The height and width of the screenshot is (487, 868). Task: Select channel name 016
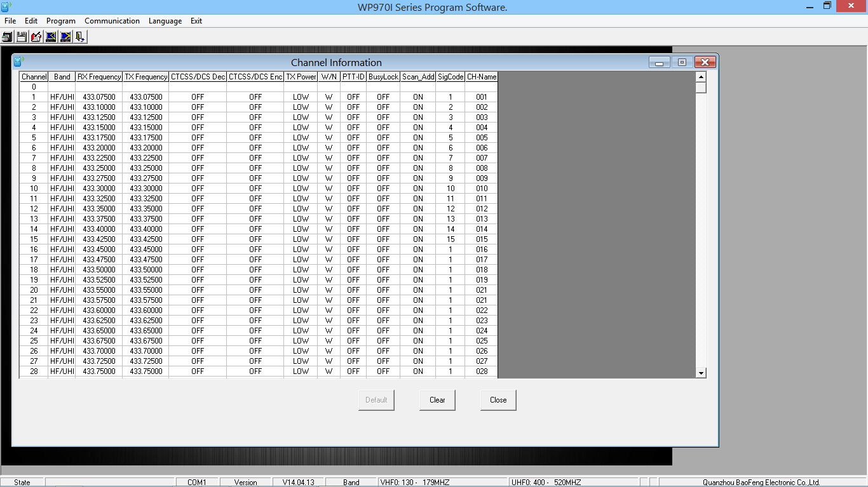pos(482,250)
